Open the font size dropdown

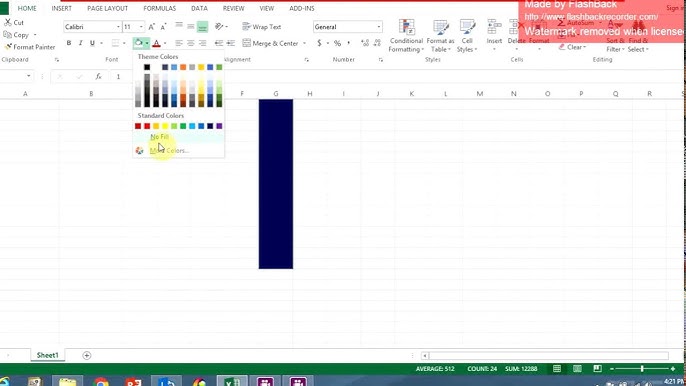click(x=141, y=27)
